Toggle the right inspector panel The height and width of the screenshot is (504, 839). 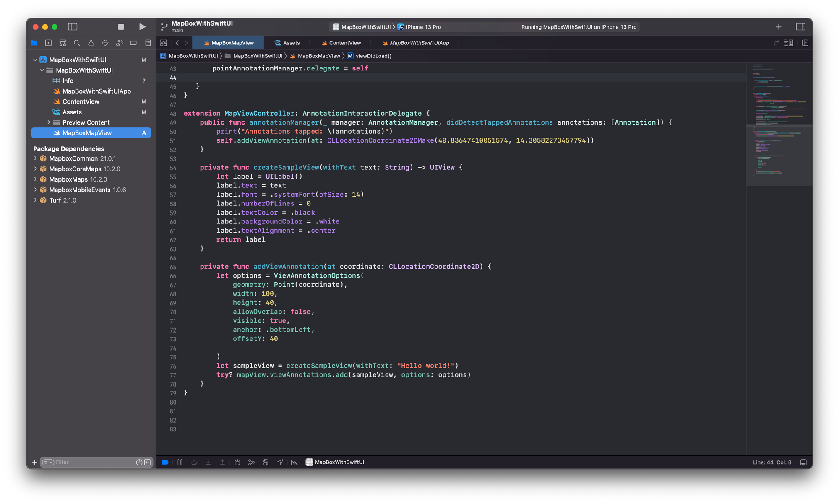click(800, 27)
